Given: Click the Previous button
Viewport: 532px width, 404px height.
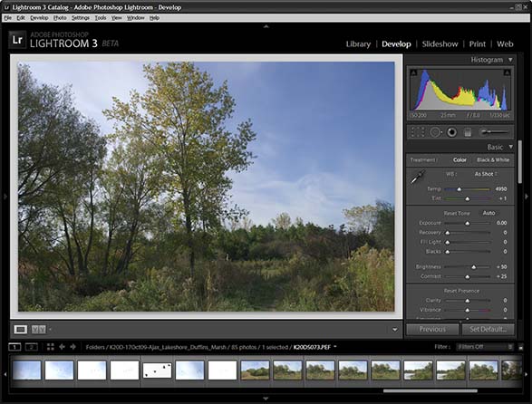Looking at the screenshot, I should coord(432,330).
